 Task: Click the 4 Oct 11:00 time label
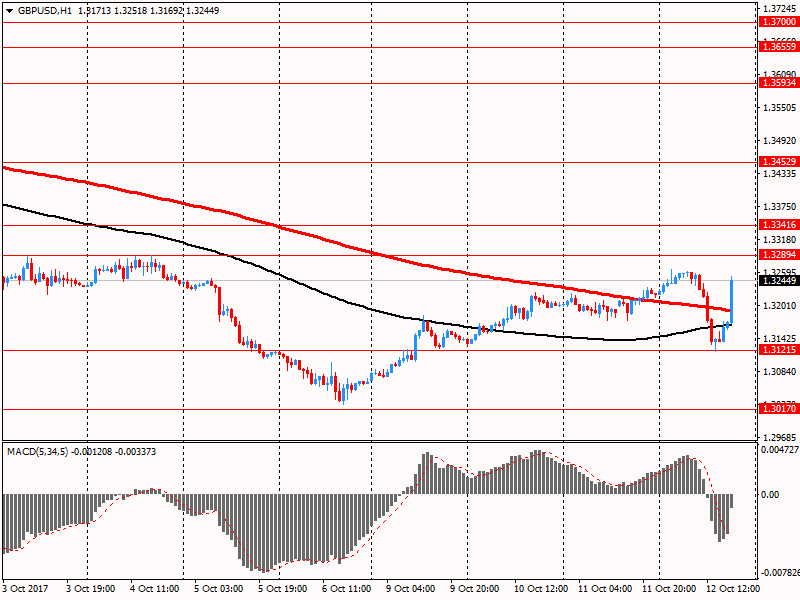point(154,589)
